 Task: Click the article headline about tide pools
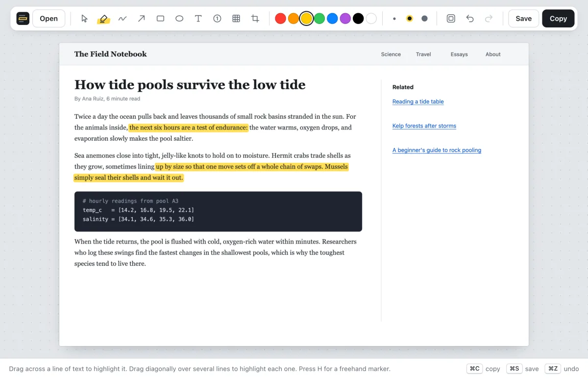tap(190, 84)
